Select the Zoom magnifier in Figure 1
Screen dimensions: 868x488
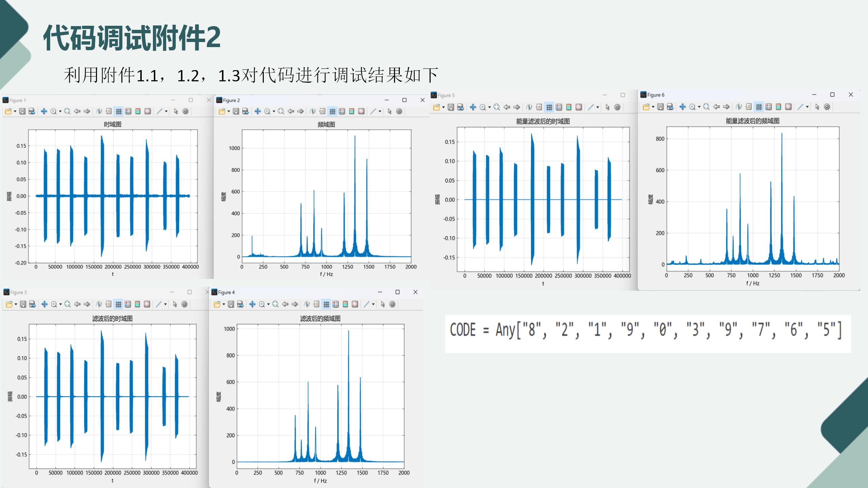point(53,111)
